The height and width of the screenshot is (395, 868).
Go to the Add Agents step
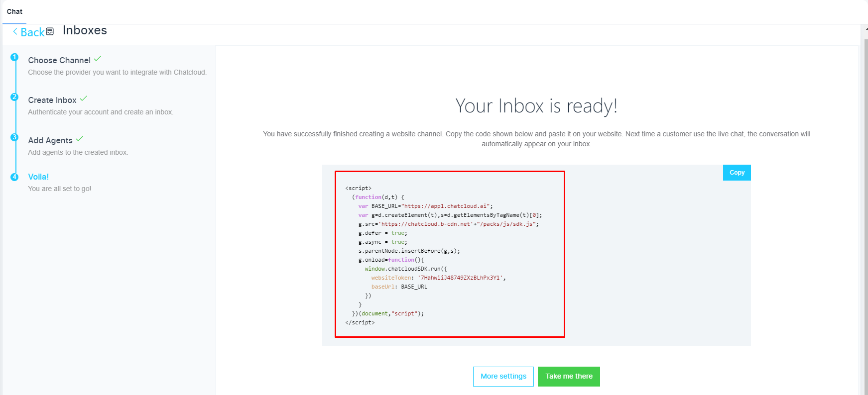[50, 140]
